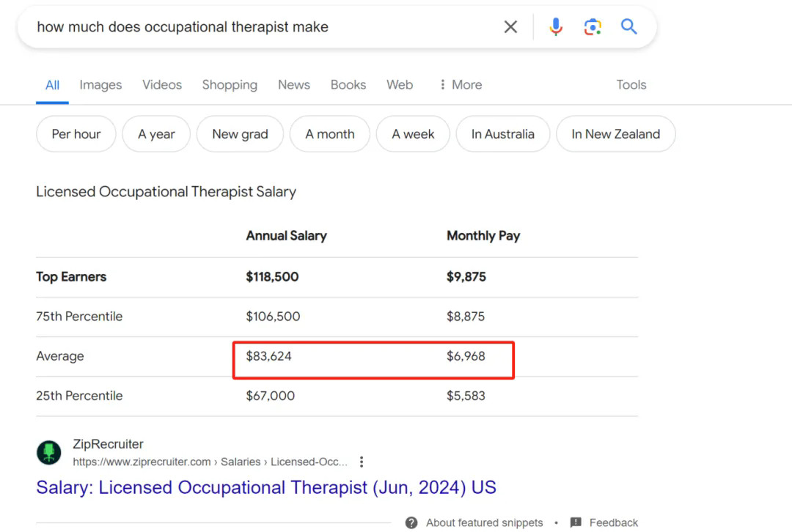
Task: Choose the In Australia filter chip
Action: [502, 134]
